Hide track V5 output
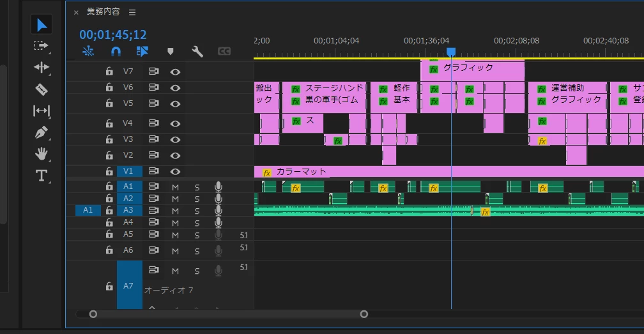Screen dimensions: 644x334 [175, 104]
